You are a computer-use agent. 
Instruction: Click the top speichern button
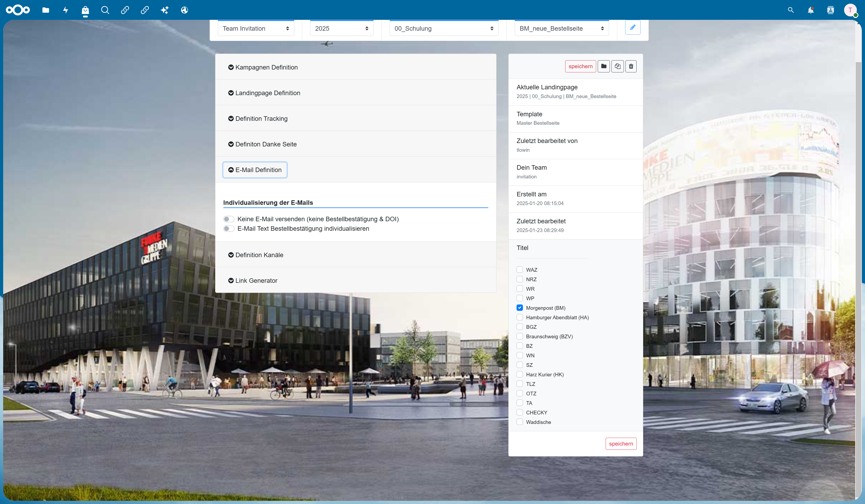tap(581, 66)
